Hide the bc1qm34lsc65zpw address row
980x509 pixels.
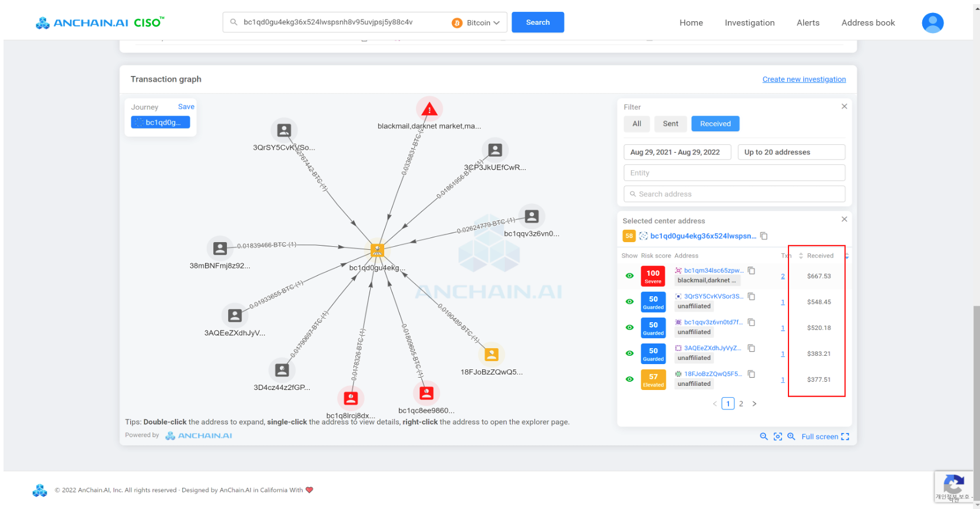[x=629, y=276]
